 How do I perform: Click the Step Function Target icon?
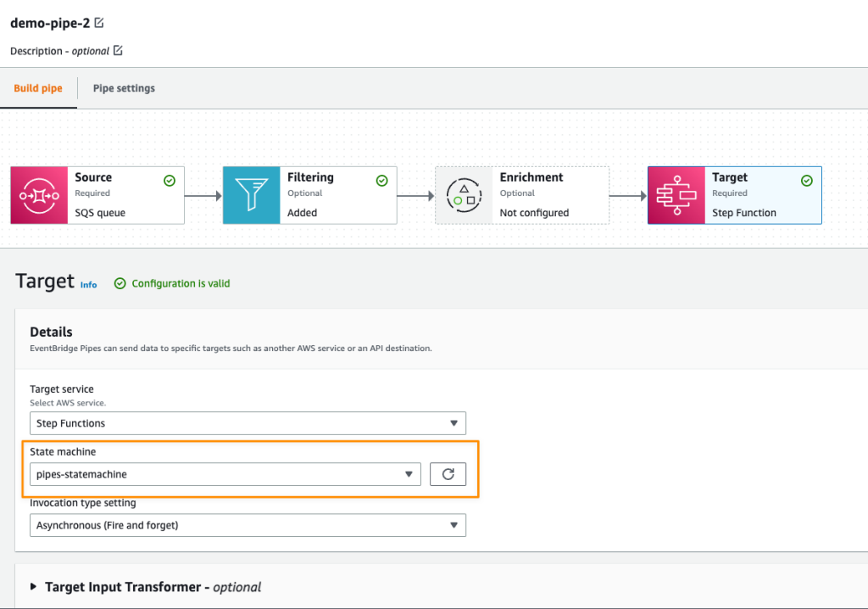coord(676,195)
